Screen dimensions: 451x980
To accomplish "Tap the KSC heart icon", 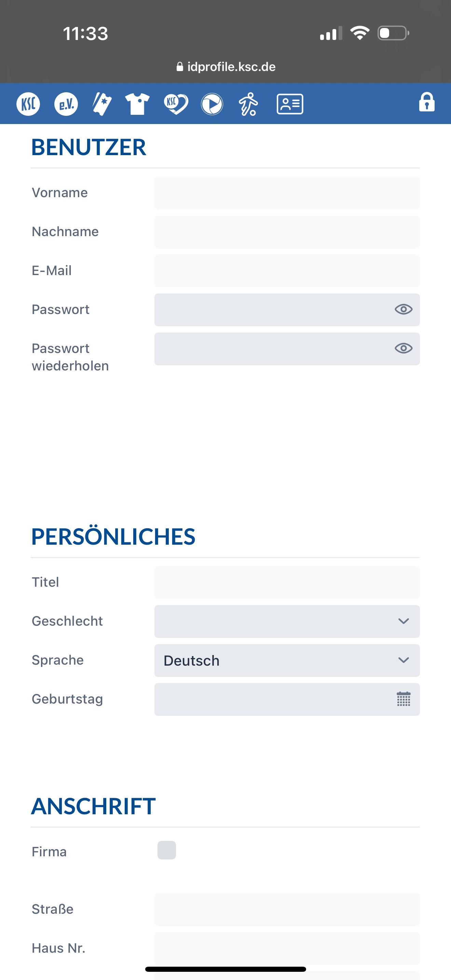I will [176, 104].
